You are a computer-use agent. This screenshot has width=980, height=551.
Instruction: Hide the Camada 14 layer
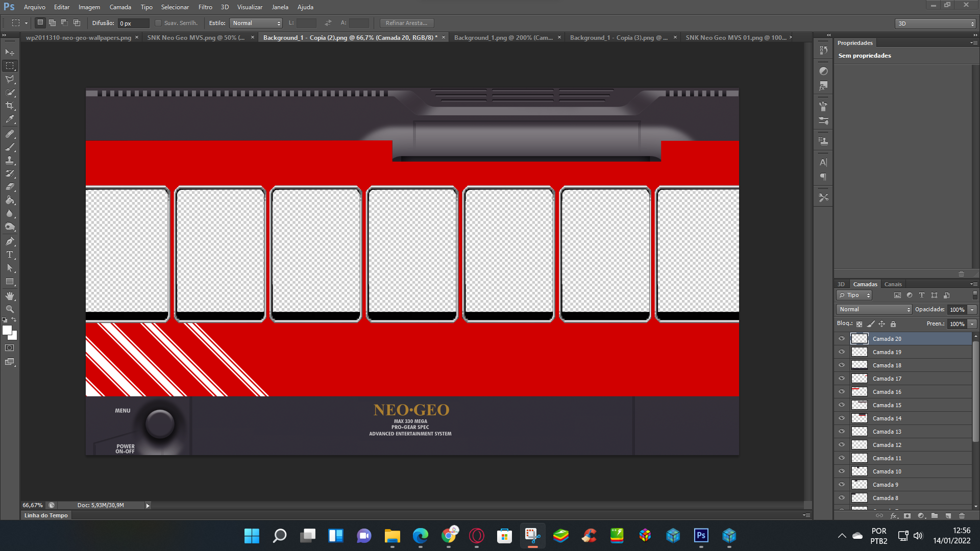[x=842, y=418]
